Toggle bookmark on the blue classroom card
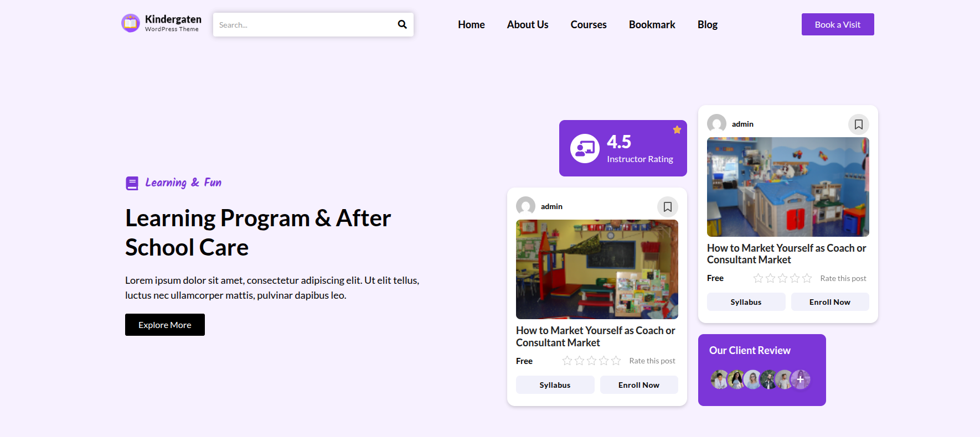 click(858, 124)
